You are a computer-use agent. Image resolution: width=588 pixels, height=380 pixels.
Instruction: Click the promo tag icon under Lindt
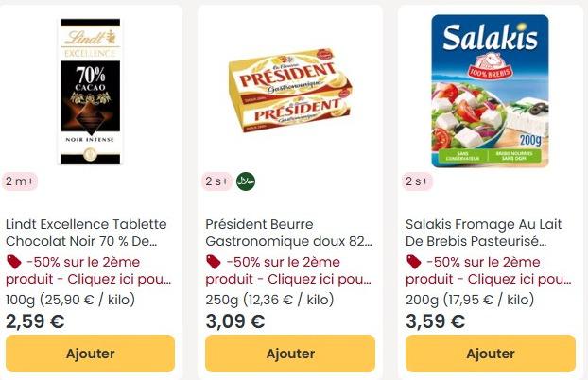13,262
